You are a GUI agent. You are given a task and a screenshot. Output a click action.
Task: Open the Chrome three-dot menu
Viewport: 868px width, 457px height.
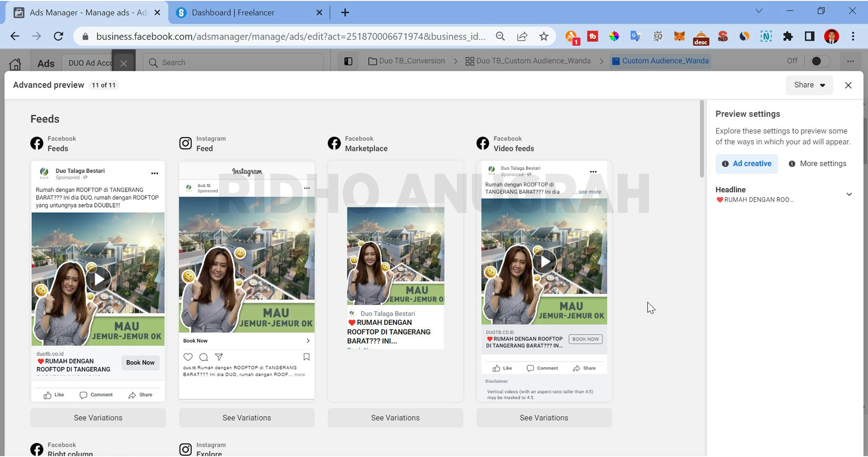(x=853, y=36)
